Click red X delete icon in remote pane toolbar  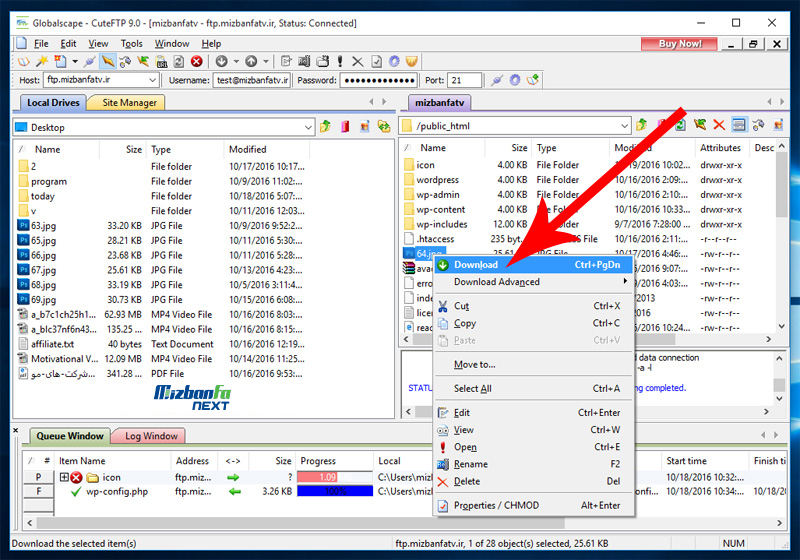[x=718, y=126]
